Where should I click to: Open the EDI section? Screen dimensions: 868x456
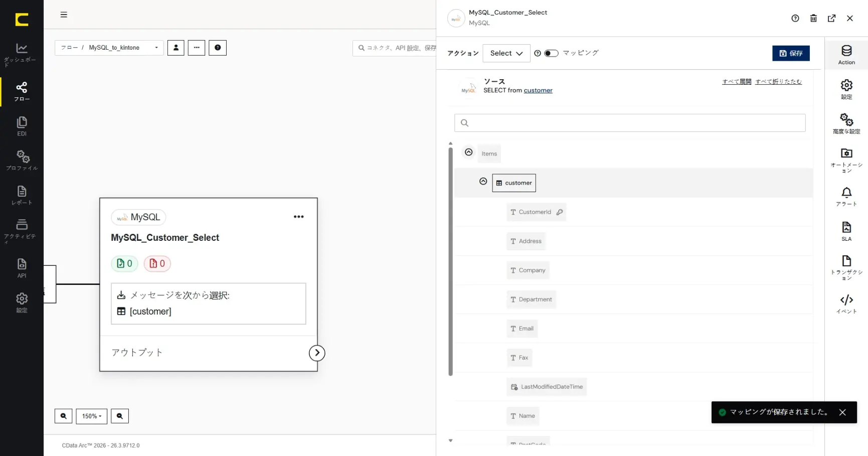[22, 126]
